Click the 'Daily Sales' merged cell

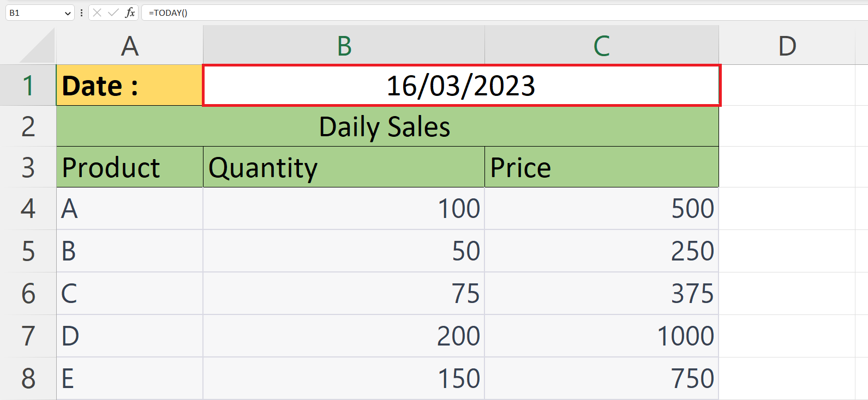pyautogui.click(x=387, y=126)
